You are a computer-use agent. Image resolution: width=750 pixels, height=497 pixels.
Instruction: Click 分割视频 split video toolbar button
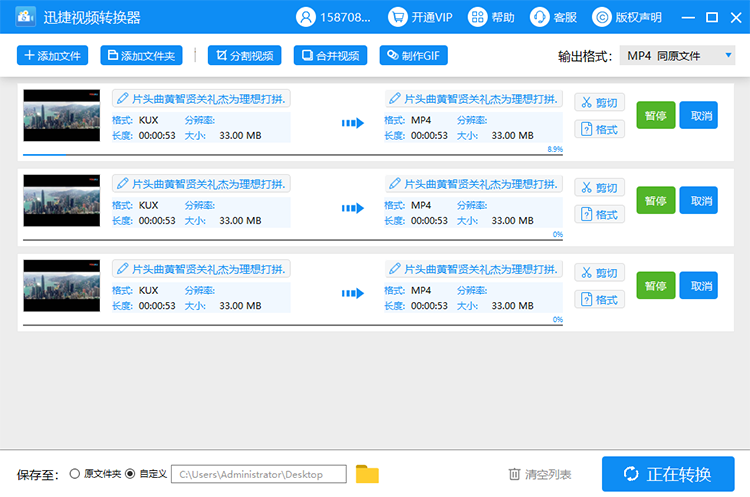click(x=244, y=56)
